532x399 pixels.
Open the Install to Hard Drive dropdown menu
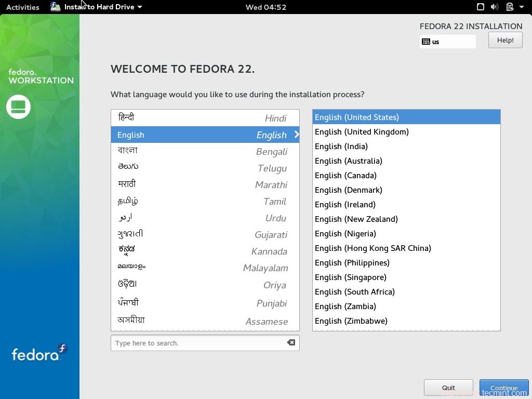click(x=139, y=7)
